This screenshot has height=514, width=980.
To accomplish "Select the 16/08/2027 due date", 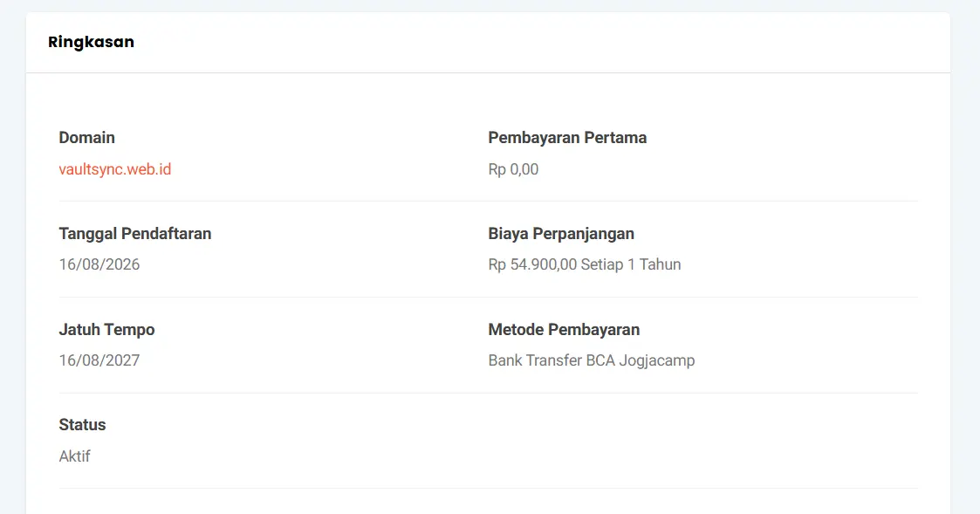I will point(99,360).
